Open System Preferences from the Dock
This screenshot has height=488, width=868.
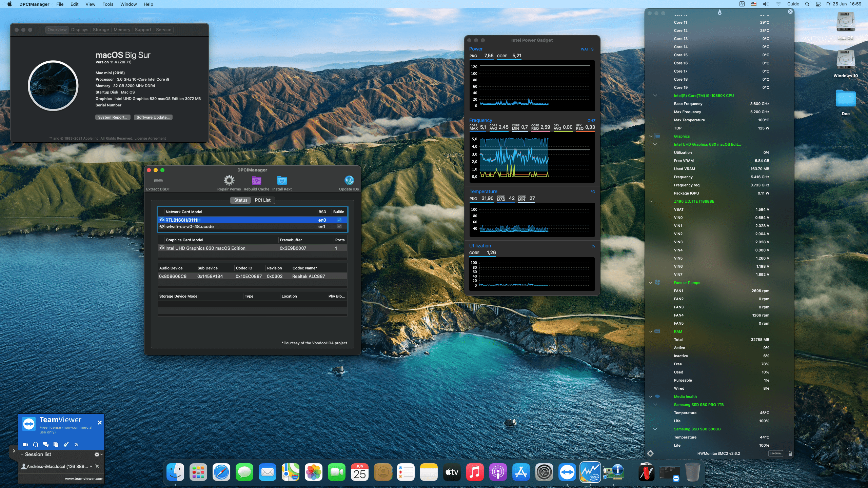tap(544, 472)
